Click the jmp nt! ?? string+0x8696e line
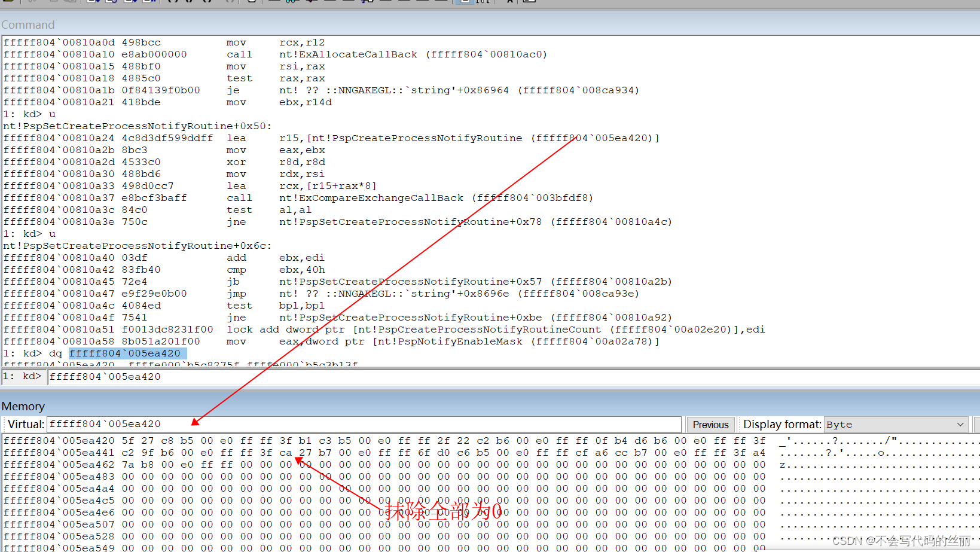Screen dimensions: 980x552 coord(321,294)
